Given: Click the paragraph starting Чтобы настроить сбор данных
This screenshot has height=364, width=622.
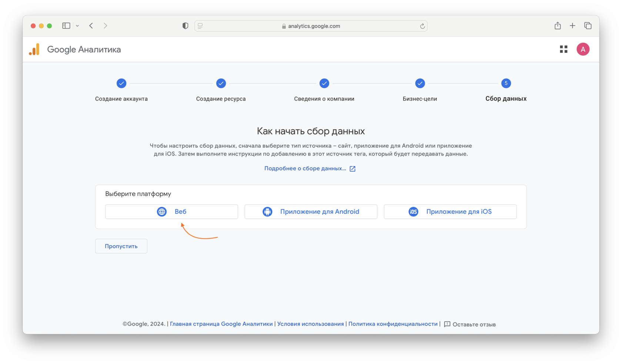Looking at the screenshot, I should tap(311, 150).
